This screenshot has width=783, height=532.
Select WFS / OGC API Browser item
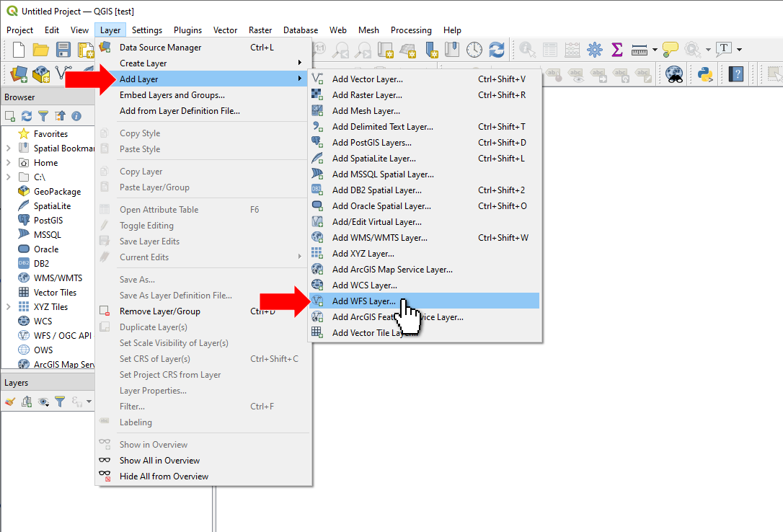[63, 336]
